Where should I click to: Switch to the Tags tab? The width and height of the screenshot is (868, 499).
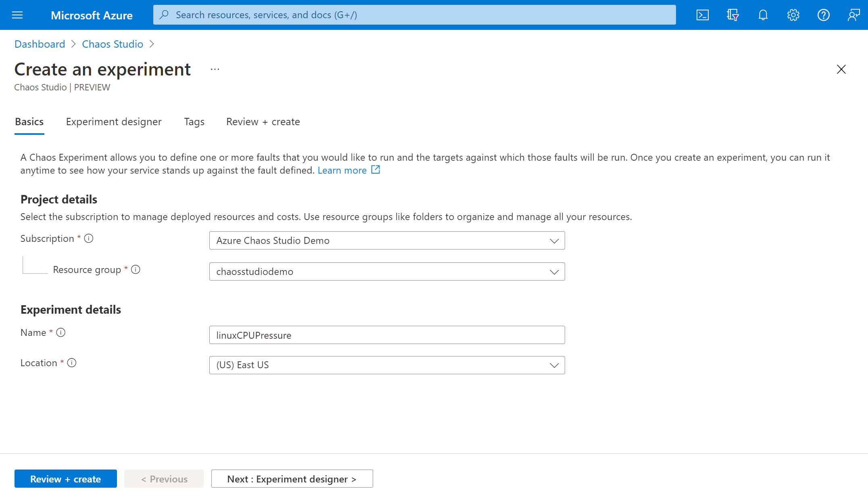pos(194,122)
